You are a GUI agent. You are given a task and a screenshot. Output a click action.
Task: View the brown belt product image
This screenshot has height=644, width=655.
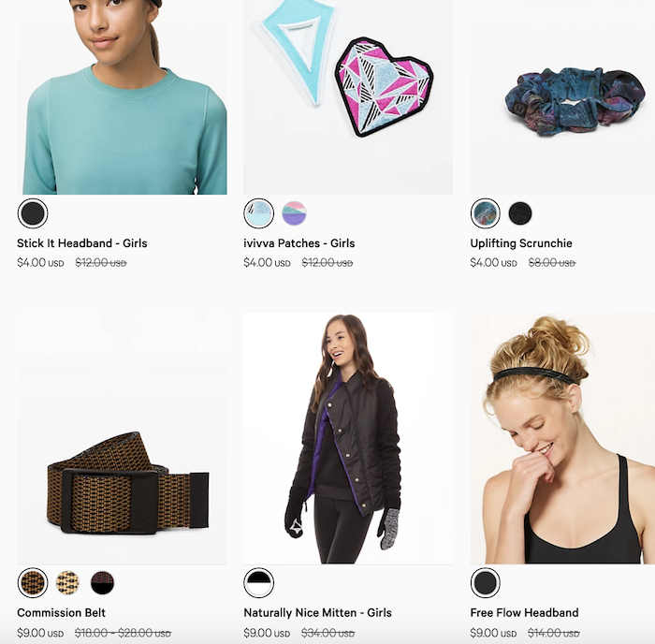(x=122, y=439)
